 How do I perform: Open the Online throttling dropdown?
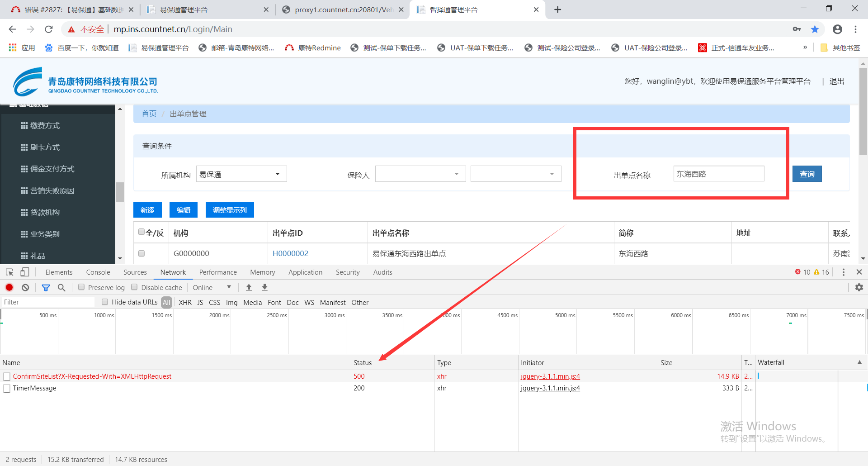(212, 287)
